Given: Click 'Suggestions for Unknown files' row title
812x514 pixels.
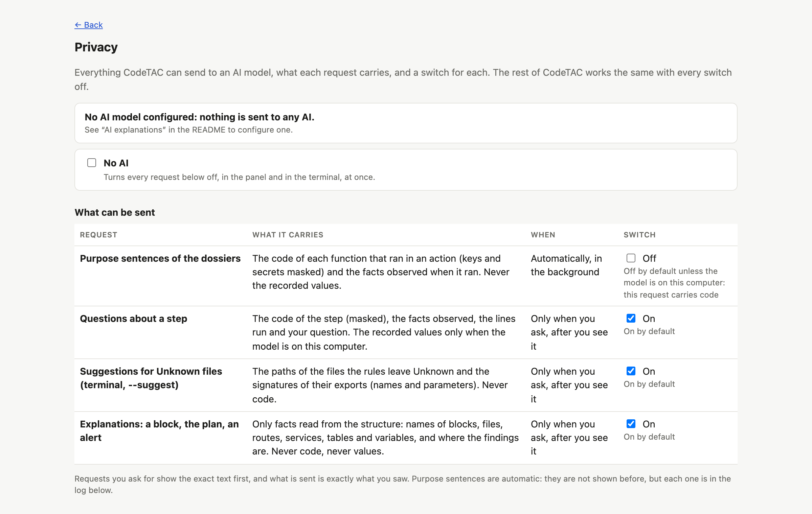Looking at the screenshot, I should (x=151, y=378).
